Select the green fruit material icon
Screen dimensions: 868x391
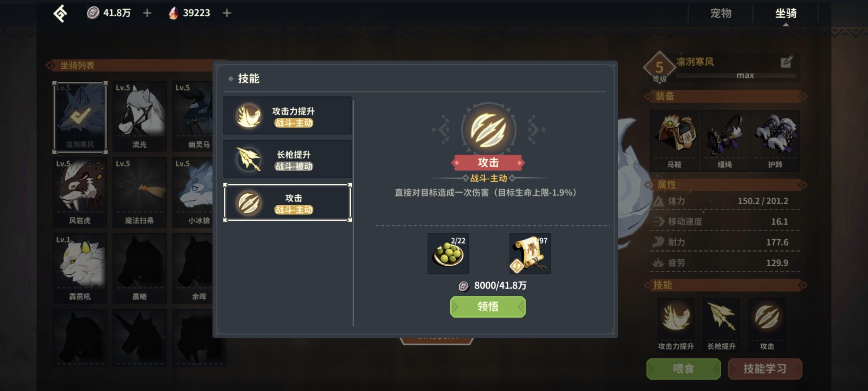tap(448, 253)
